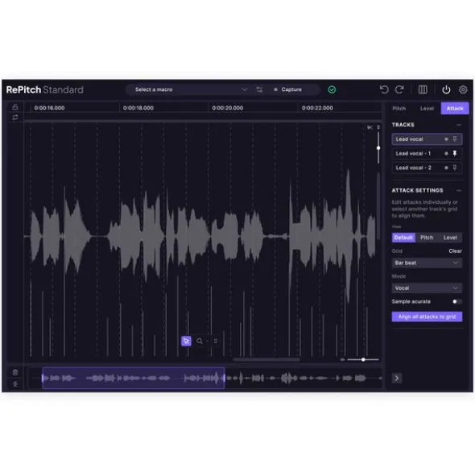
Task: Click the dotted grip handle on tool palette
Action: pyautogui.click(x=216, y=341)
